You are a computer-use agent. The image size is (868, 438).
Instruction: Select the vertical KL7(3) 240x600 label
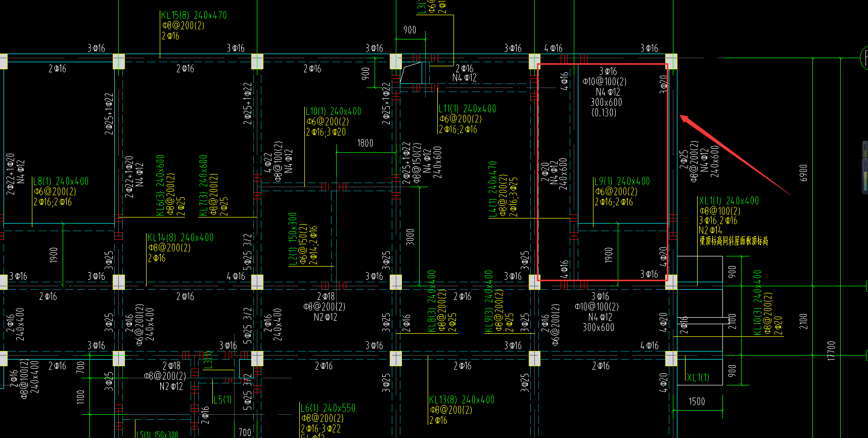[203, 185]
